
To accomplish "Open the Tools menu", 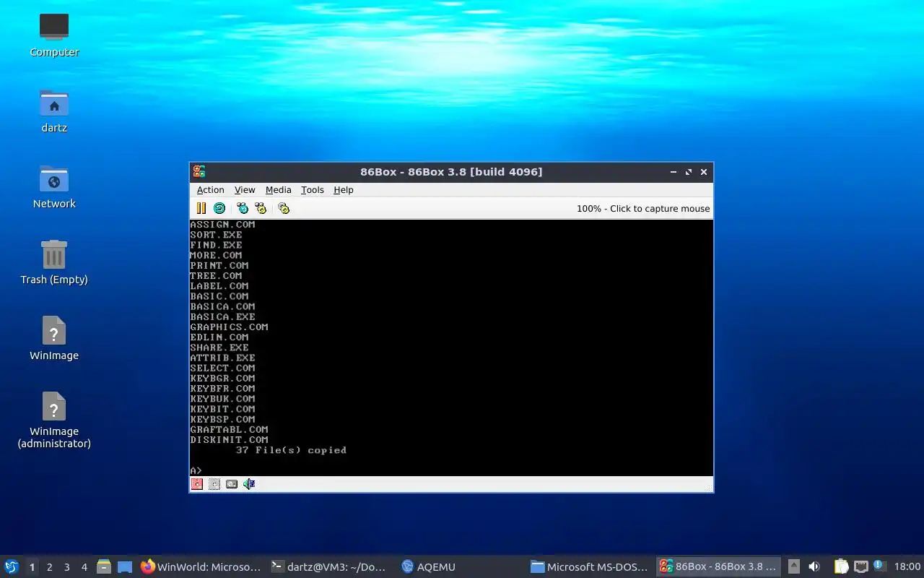I will (313, 190).
